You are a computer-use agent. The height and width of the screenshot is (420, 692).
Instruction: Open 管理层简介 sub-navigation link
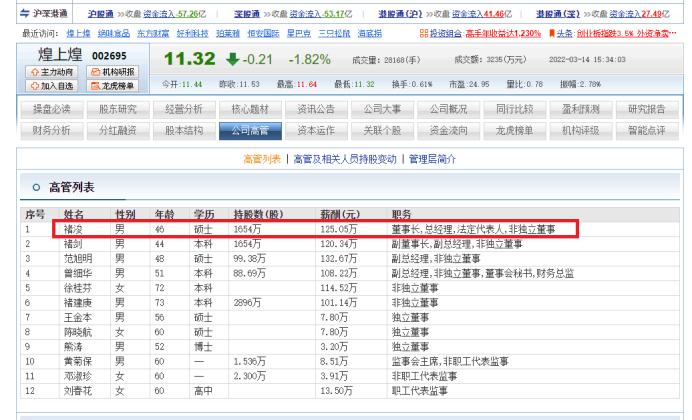click(432, 159)
